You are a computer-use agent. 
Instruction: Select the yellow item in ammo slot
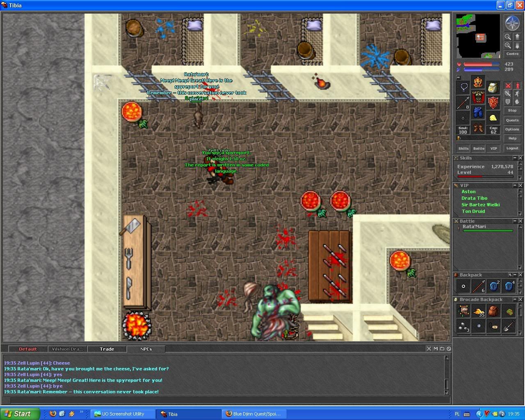(x=493, y=118)
